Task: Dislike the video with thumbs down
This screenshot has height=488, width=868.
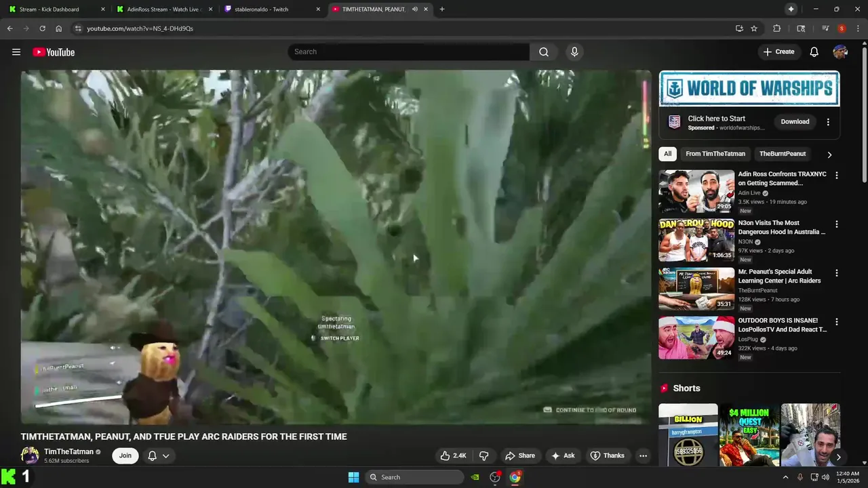Action: (484, 455)
